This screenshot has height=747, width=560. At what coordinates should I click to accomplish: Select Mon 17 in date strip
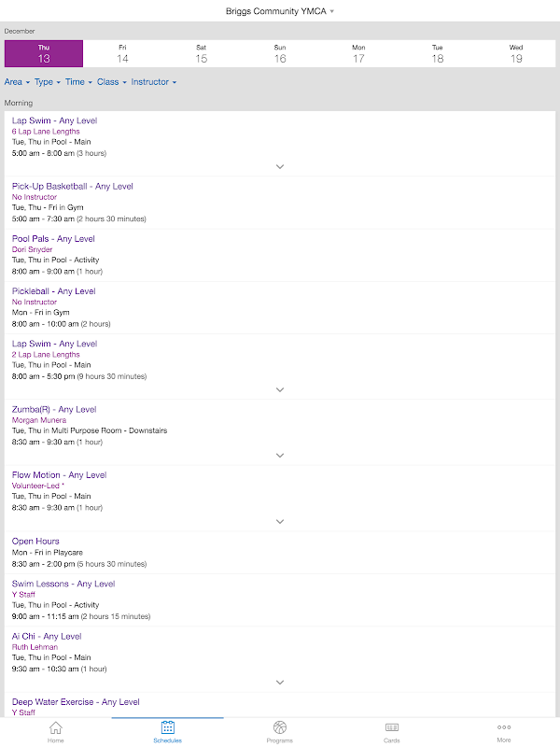point(358,54)
